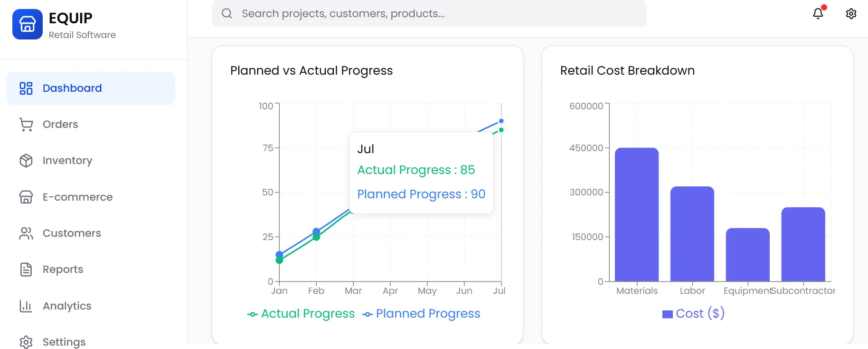Click the Inventory box icon
The width and height of the screenshot is (868, 349).
tap(26, 161)
